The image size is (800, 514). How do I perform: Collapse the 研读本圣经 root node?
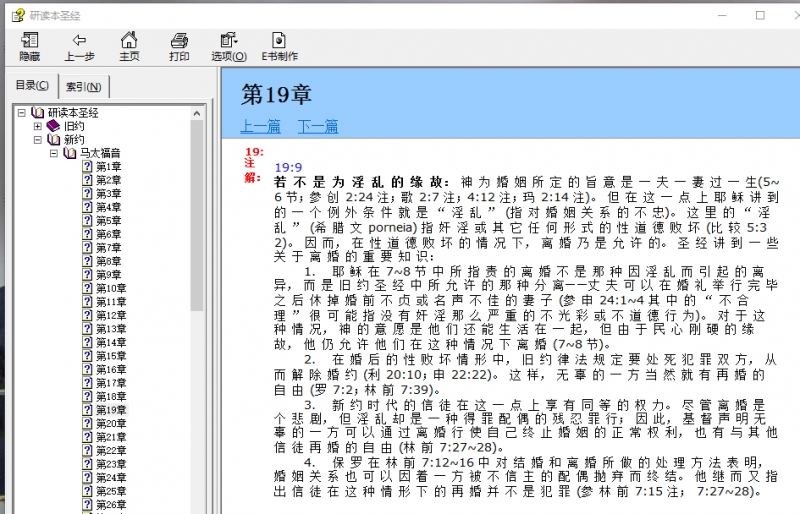click(22, 112)
